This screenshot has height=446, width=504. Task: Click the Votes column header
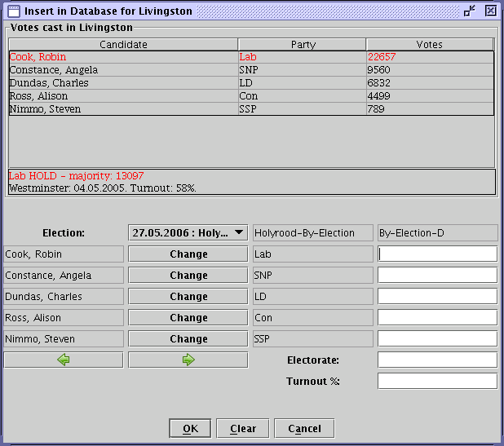430,44
